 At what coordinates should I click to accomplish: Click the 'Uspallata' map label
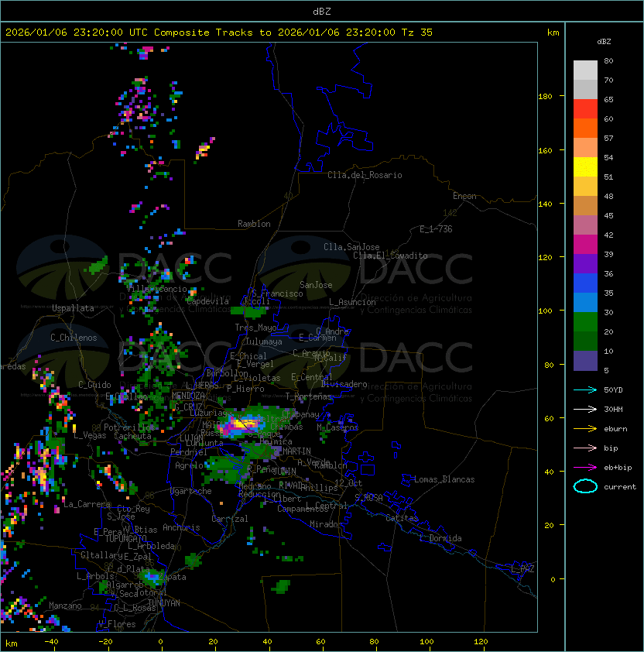(x=73, y=308)
